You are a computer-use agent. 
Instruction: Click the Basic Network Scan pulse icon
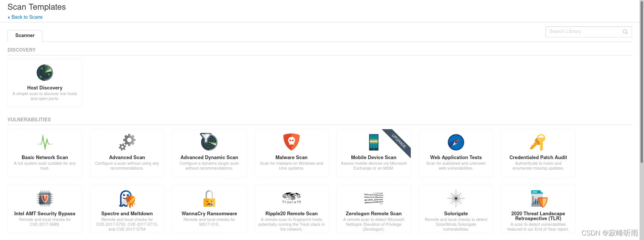click(x=45, y=142)
